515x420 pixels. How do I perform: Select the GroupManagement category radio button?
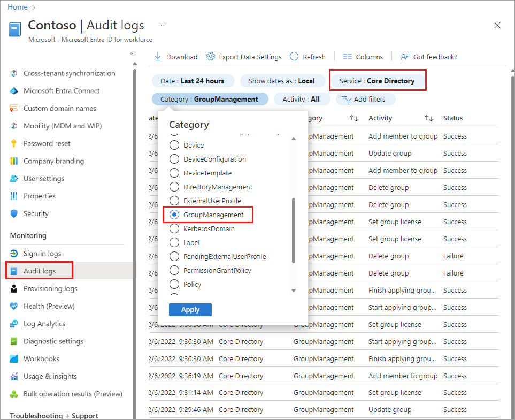(174, 214)
